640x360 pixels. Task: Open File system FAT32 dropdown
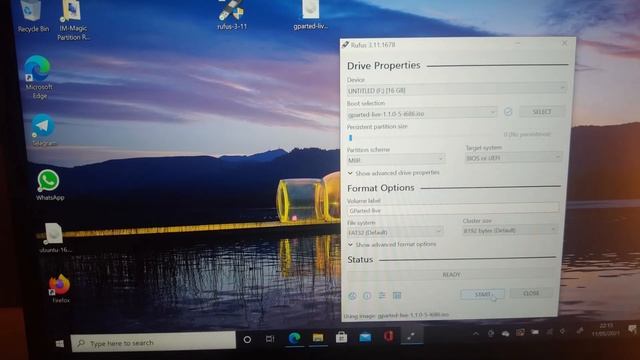(x=395, y=232)
